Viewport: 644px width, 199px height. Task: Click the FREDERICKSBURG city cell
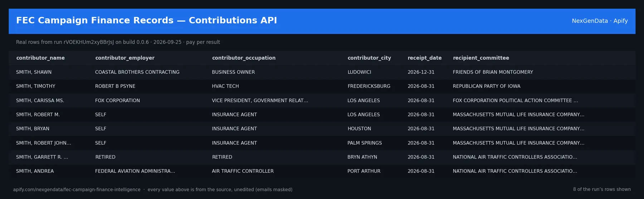(x=369, y=86)
